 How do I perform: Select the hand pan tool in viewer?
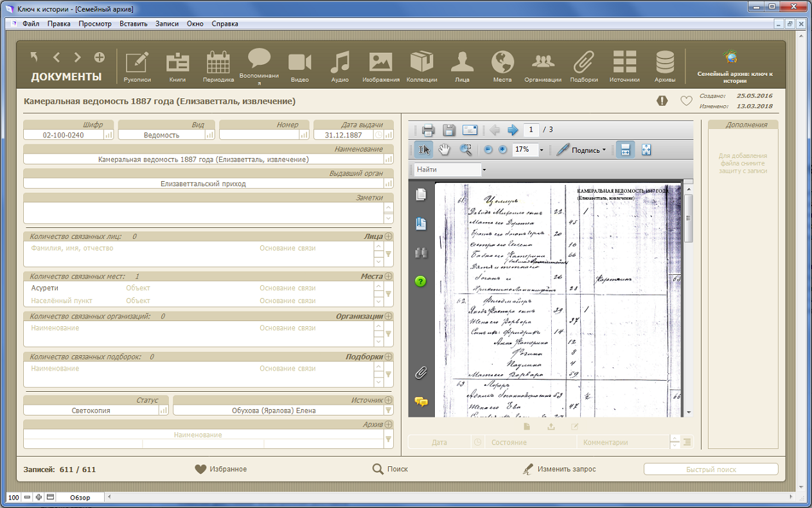[445, 150]
